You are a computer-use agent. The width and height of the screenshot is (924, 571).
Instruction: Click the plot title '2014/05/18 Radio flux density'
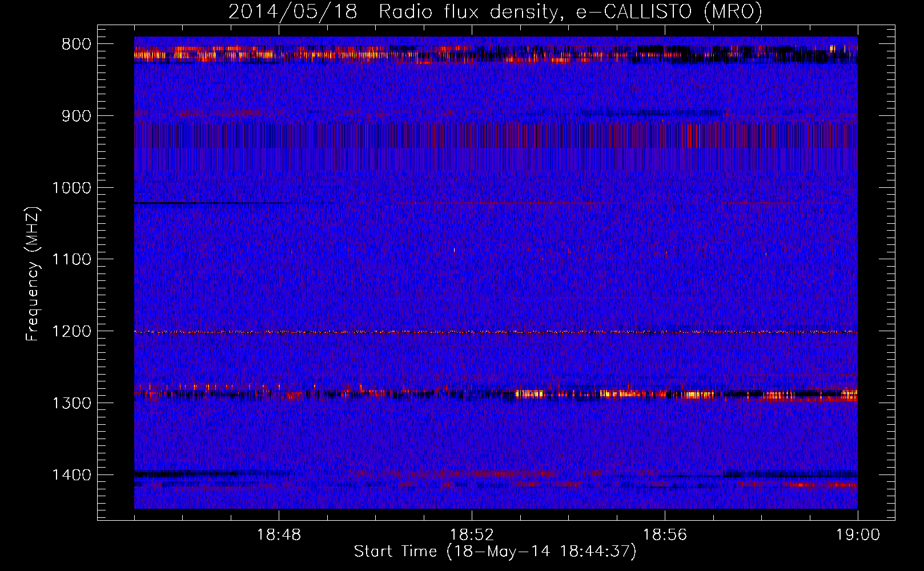coord(495,12)
